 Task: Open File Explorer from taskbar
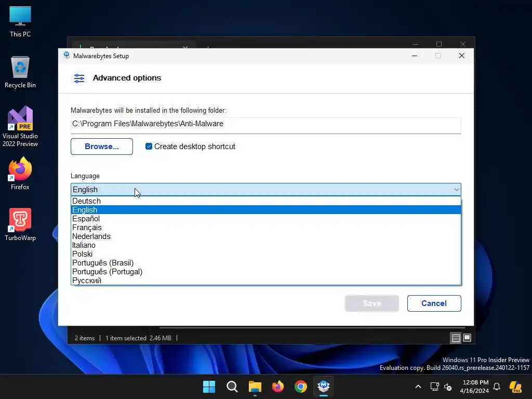click(255, 387)
